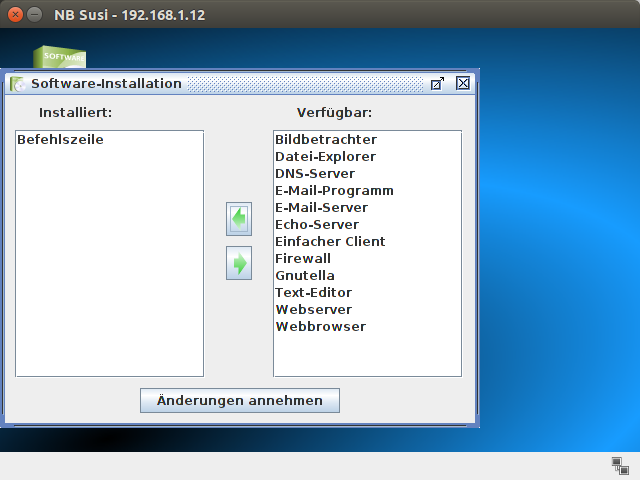
Task: Select E-Mail-Server in available list
Action: [321, 208]
